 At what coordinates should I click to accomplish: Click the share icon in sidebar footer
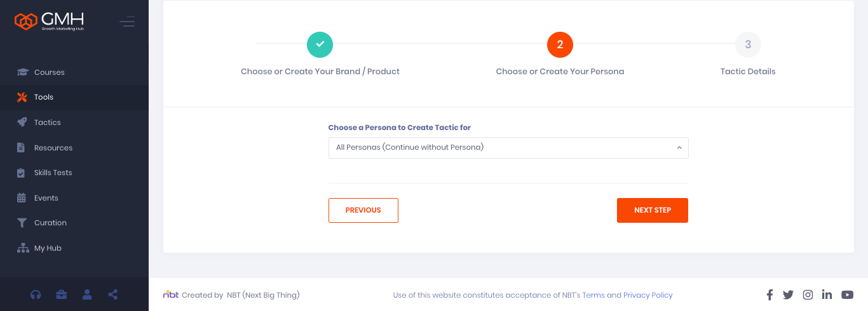click(113, 294)
